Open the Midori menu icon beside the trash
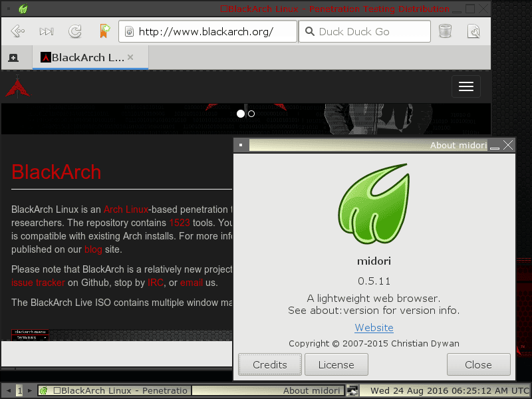The height and width of the screenshot is (399, 532). pos(473,31)
